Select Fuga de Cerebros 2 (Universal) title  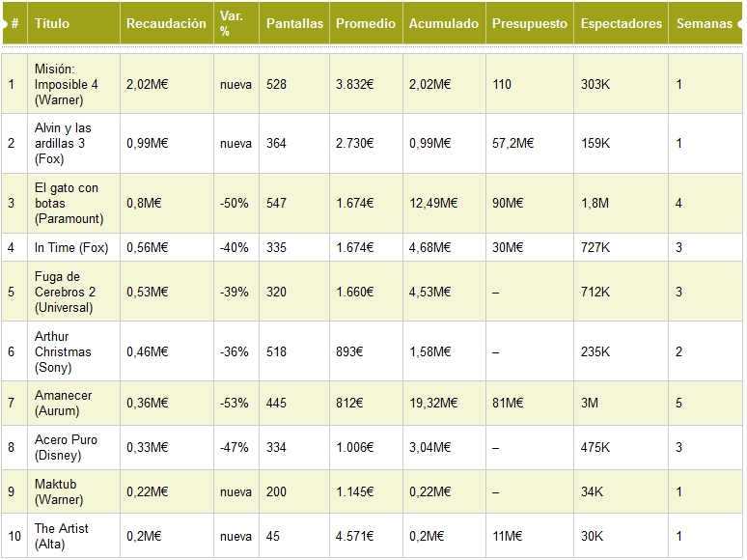[65, 293]
